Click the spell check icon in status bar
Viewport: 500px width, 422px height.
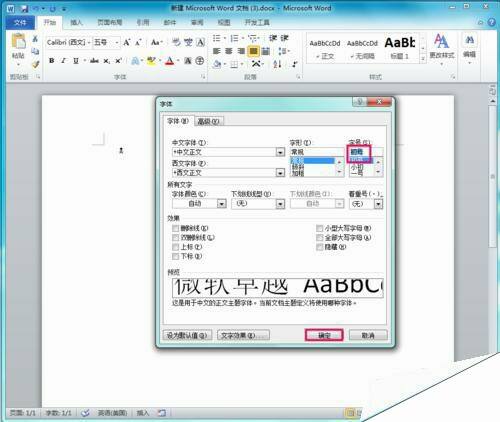[85, 413]
